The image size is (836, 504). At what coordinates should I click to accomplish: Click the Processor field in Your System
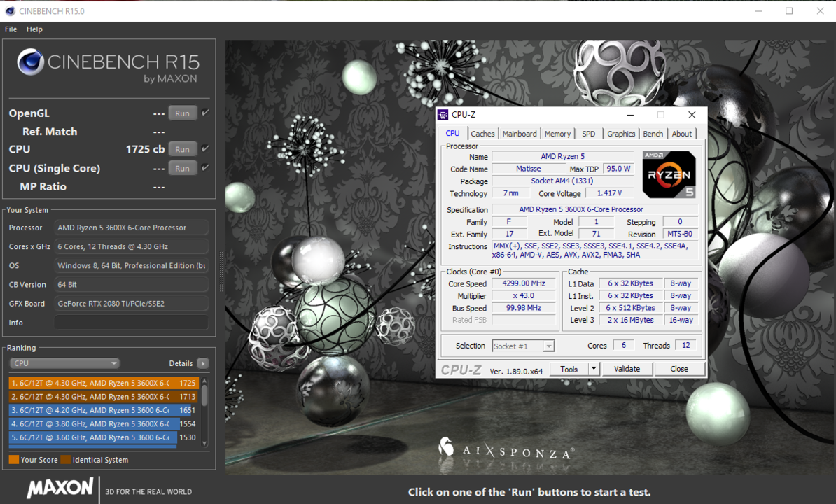[131, 227]
